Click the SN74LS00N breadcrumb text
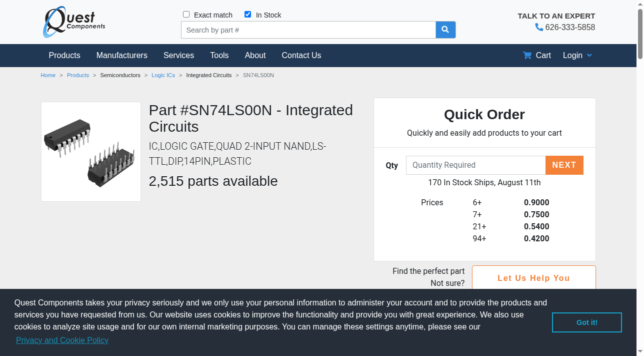This screenshot has width=644, height=356. point(258,75)
